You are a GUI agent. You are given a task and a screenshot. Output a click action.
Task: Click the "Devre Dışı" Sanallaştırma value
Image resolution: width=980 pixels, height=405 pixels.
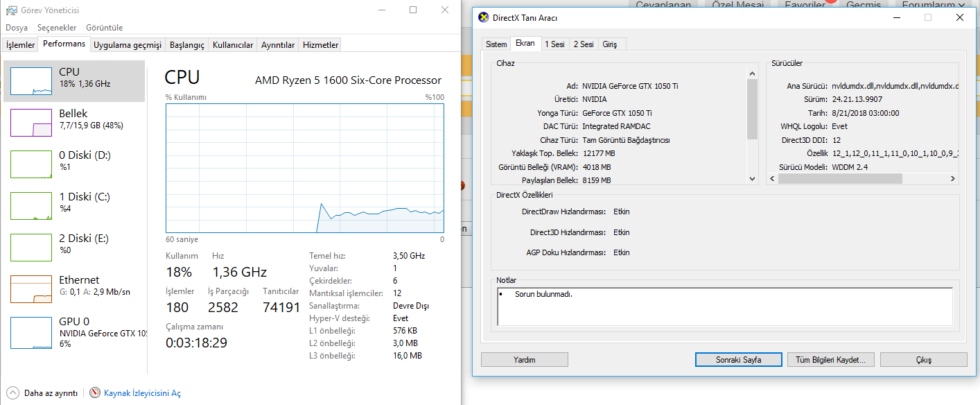tap(410, 306)
